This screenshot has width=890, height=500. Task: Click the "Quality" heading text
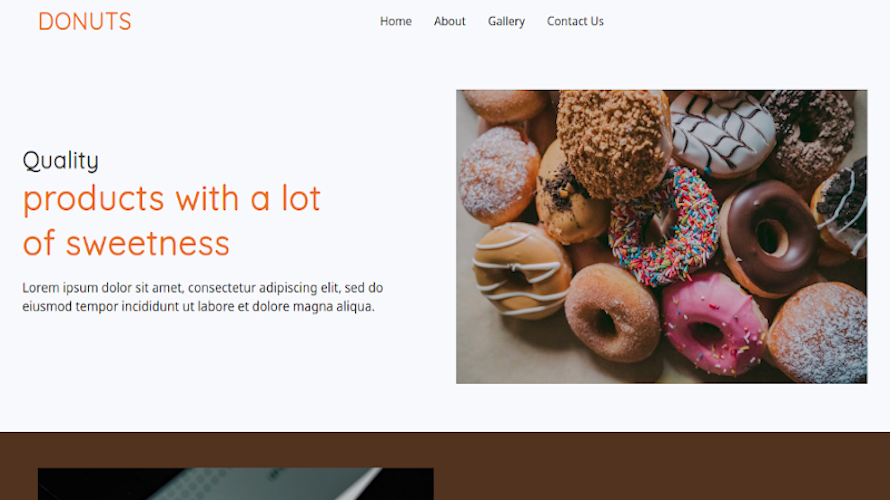pyautogui.click(x=61, y=161)
